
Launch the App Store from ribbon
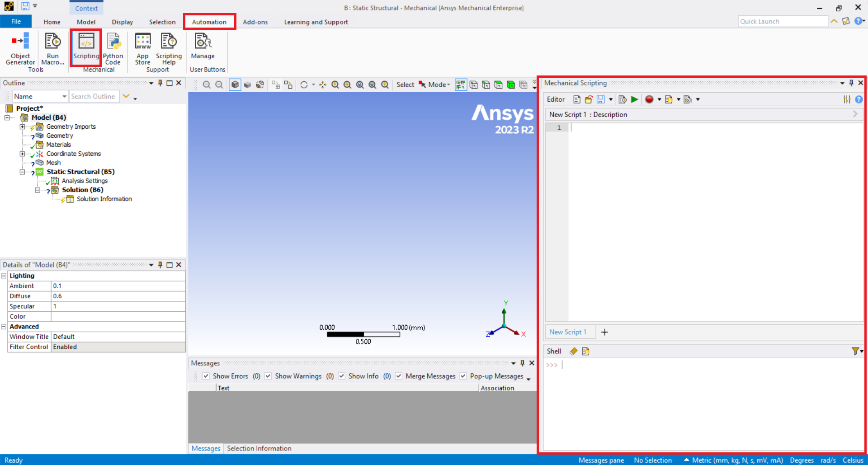(x=142, y=48)
